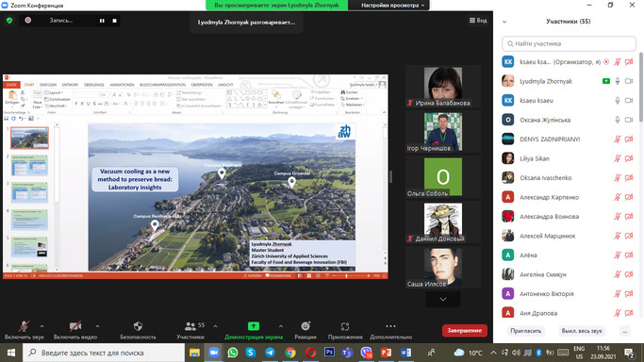Click the Find participant search field

click(569, 43)
